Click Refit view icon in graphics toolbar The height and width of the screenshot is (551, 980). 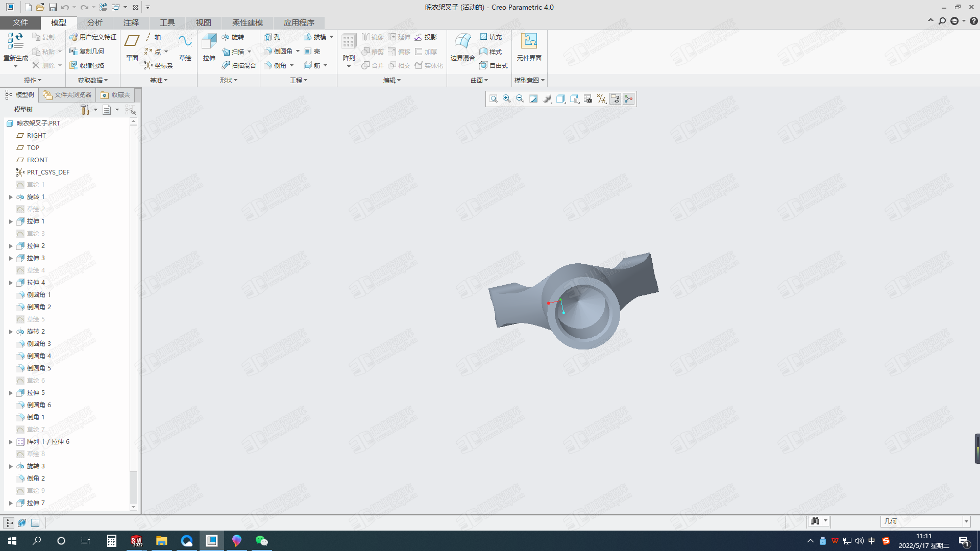pyautogui.click(x=494, y=98)
